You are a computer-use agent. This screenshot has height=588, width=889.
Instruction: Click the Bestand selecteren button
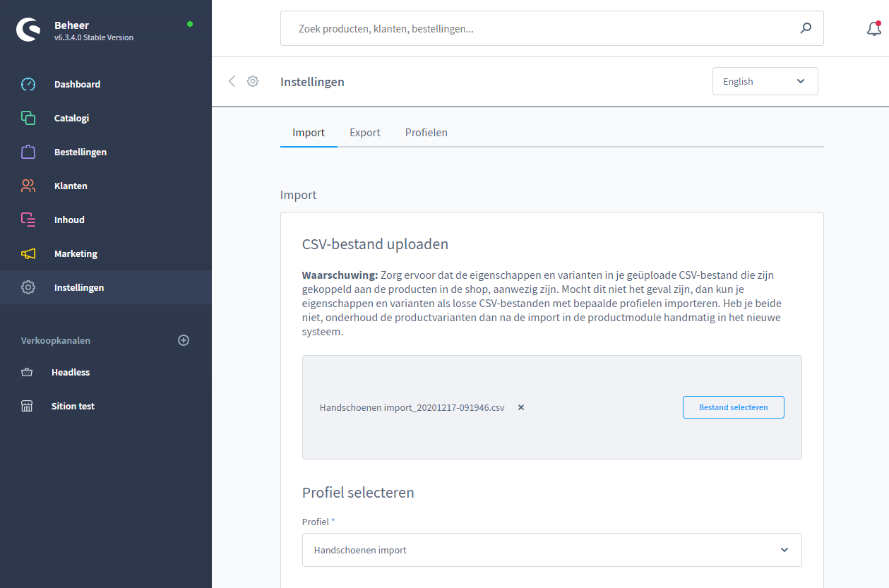(x=733, y=407)
